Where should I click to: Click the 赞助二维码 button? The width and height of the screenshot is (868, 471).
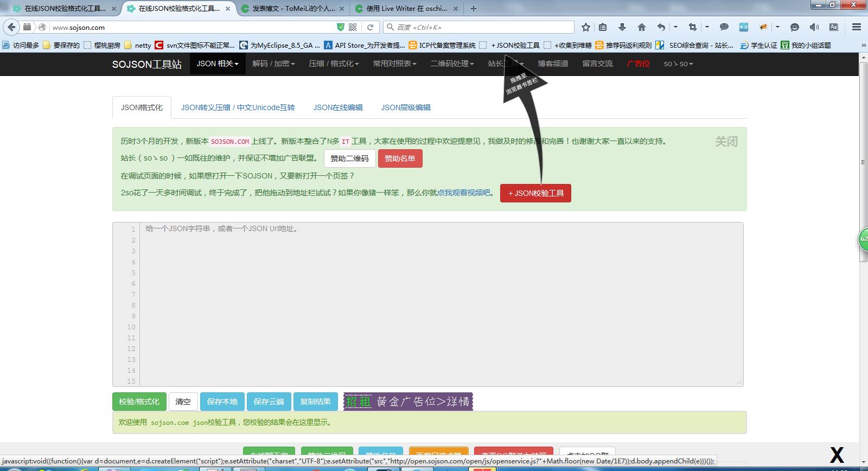click(x=349, y=158)
